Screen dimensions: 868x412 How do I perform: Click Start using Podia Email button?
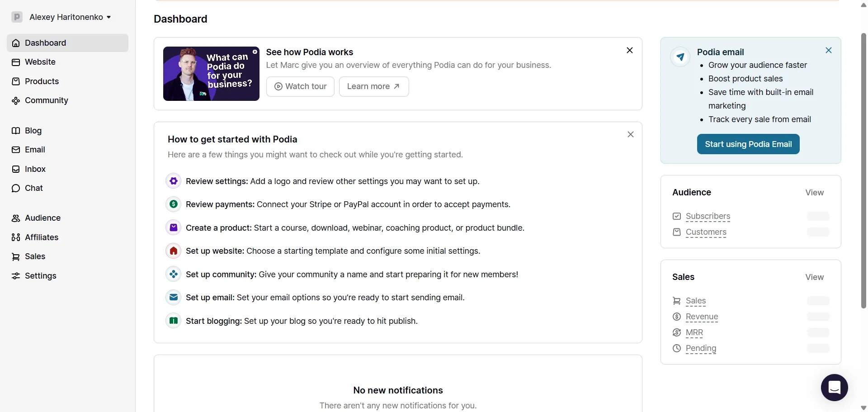[x=748, y=144]
